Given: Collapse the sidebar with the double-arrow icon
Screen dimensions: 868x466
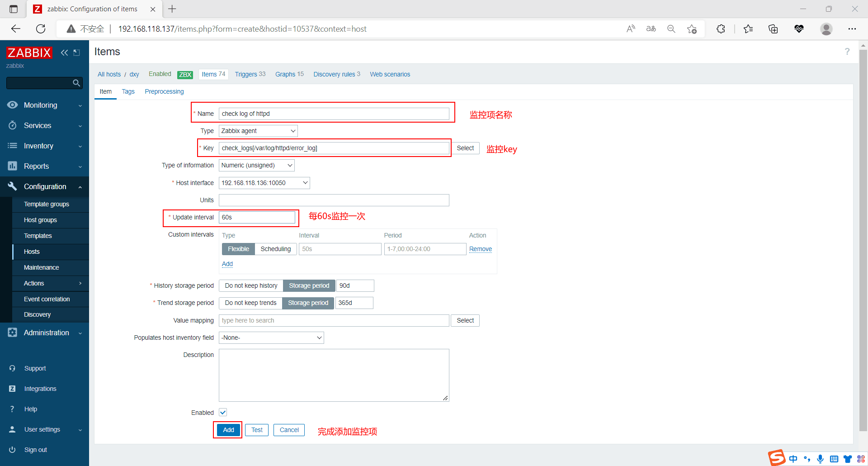Looking at the screenshot, I should (64, 52).
